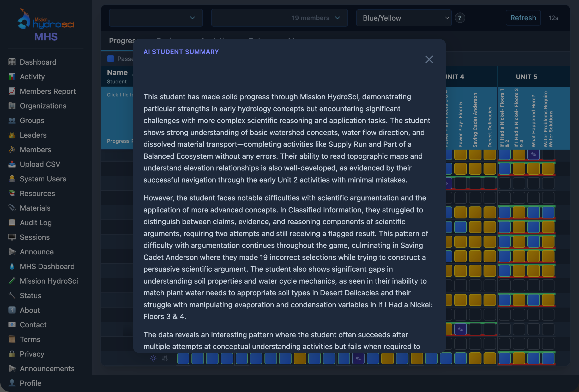Switch to the Progress tab

click(x=123, y=41)
